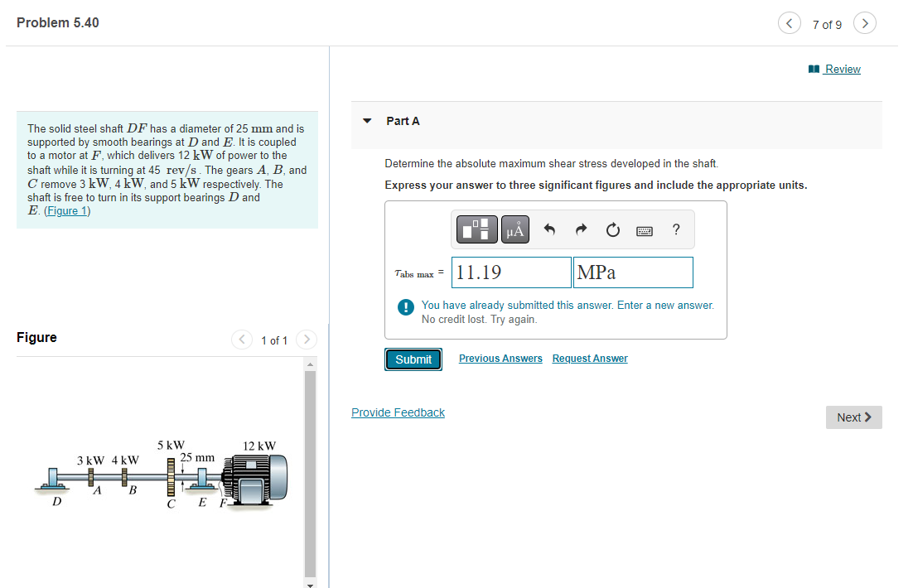
Task: Show keyboard shortcuts icon
Action: tap(645, 231)
